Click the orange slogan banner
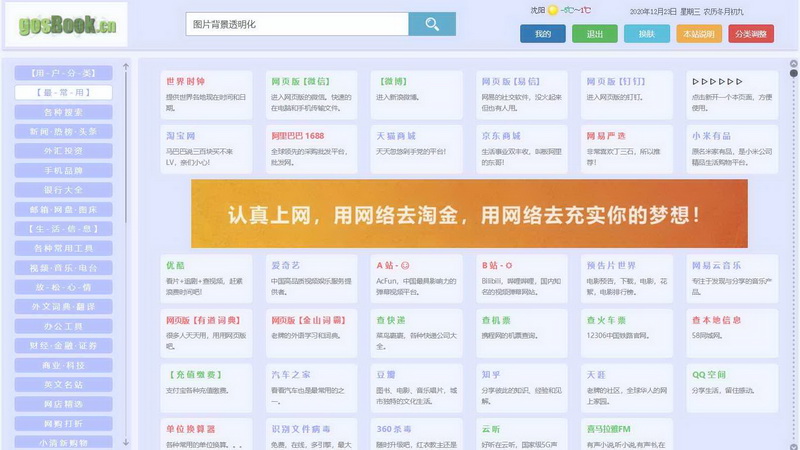 (469, 214)
